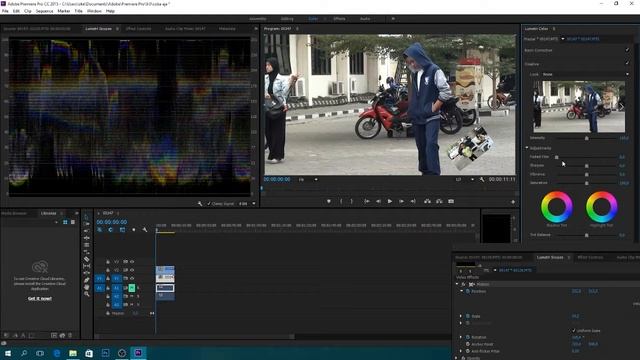Select the Pen tool
This screenshot has height=360, width=640.
86,280
